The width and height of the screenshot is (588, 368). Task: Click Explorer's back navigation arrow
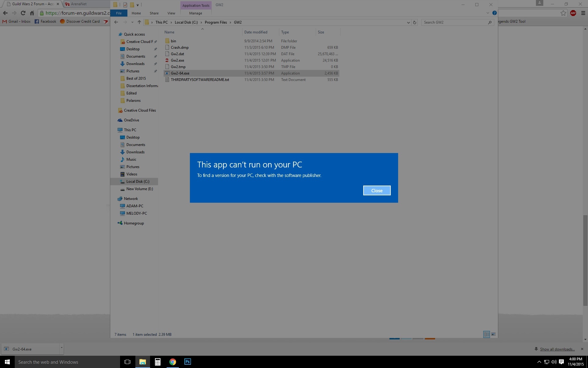[116, 22]
